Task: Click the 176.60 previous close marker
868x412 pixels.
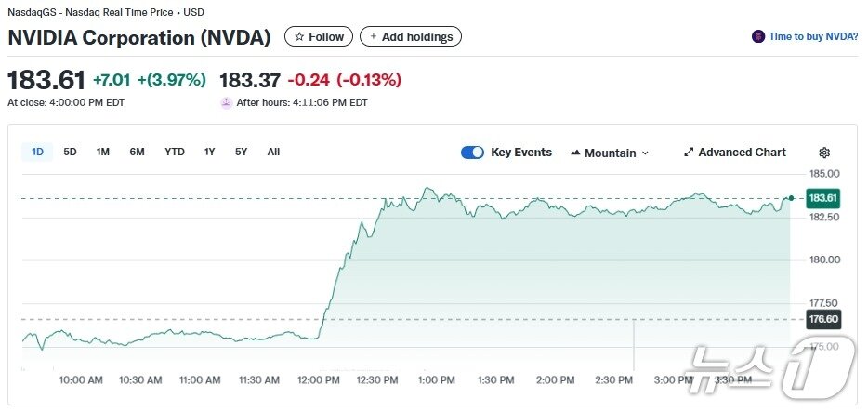Action: [823, 319]
